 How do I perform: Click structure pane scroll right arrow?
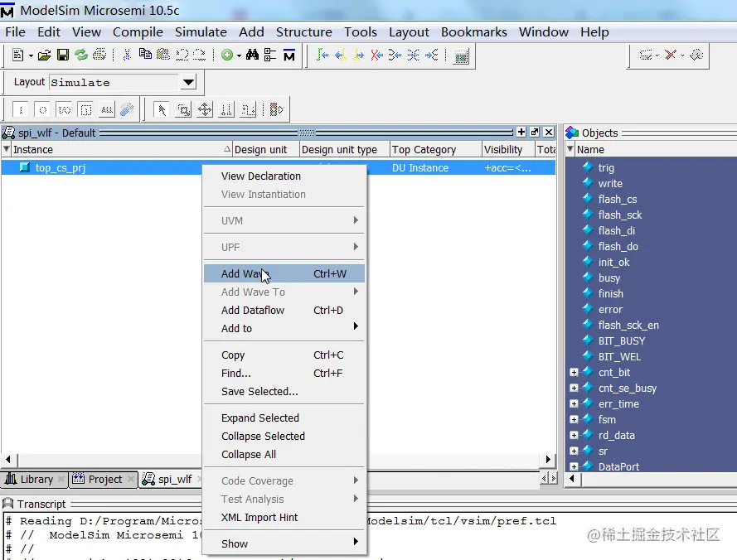click(548, 460)
